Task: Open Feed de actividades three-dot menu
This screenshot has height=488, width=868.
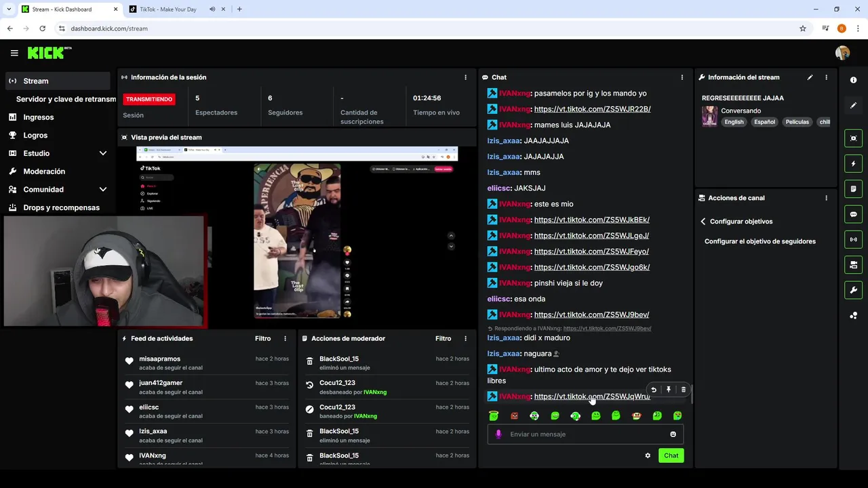Action: pos(285,338)
